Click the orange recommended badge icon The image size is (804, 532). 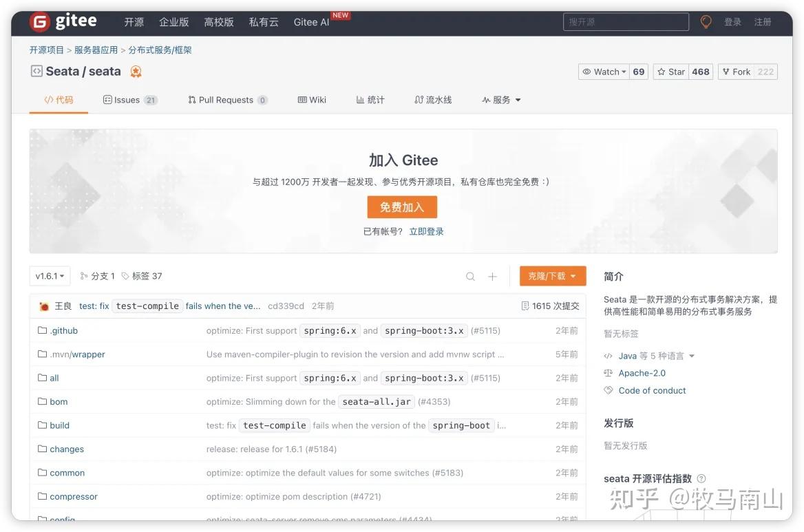coord(136,72)
